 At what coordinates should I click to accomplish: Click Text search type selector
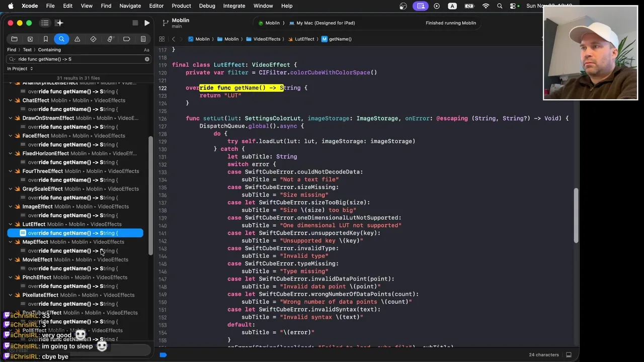click(x=27, y=50)
